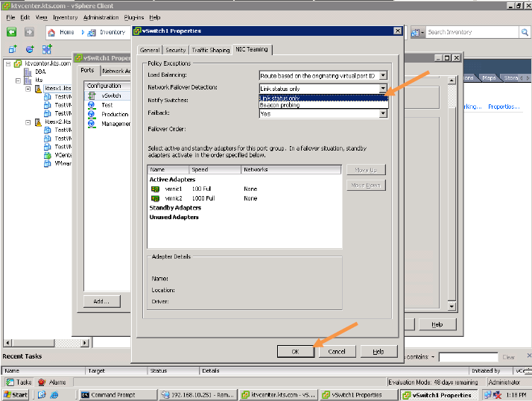Click the forward navigation arrow icon
Viewport: 532px width, 401px height.
pos(29,32)
